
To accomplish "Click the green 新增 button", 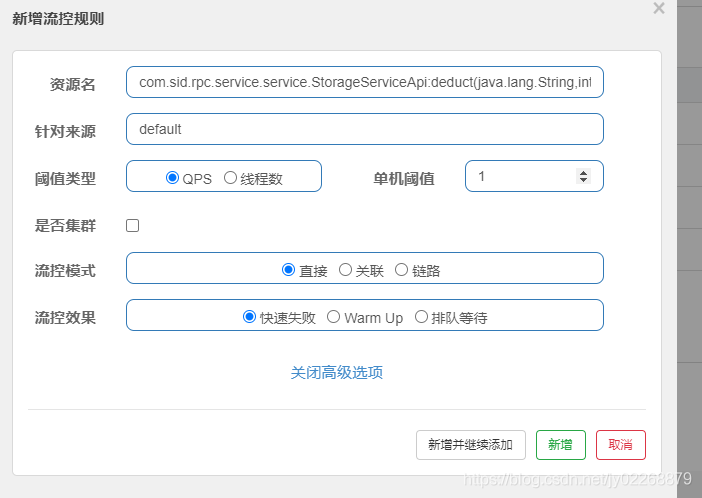I will tap(561, 445).
